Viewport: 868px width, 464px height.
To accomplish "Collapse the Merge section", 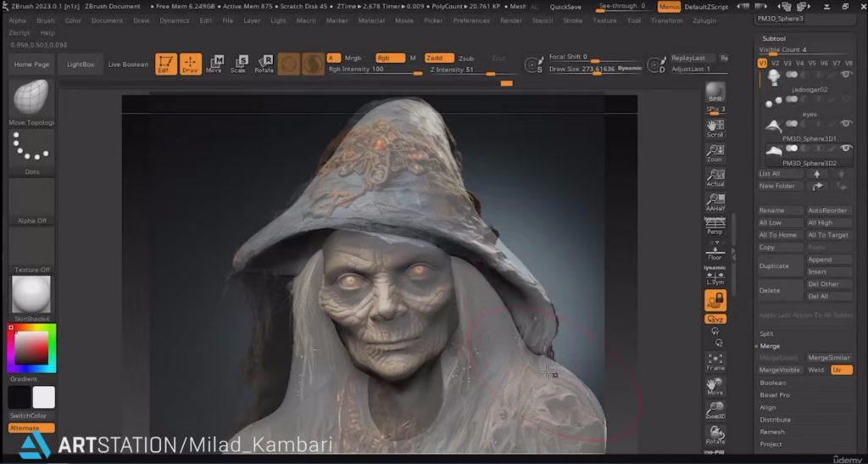I will tap(770, 346).
